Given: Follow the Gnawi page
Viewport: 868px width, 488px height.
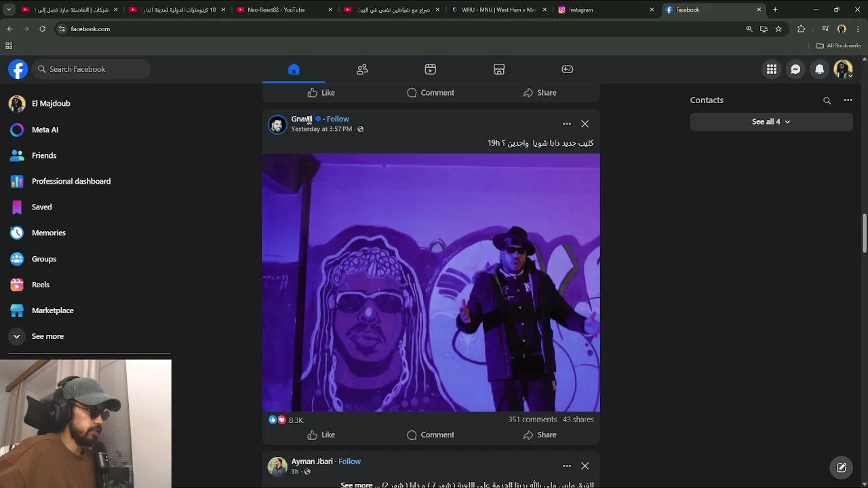Looking at the screenshot, I should (338, 119).
